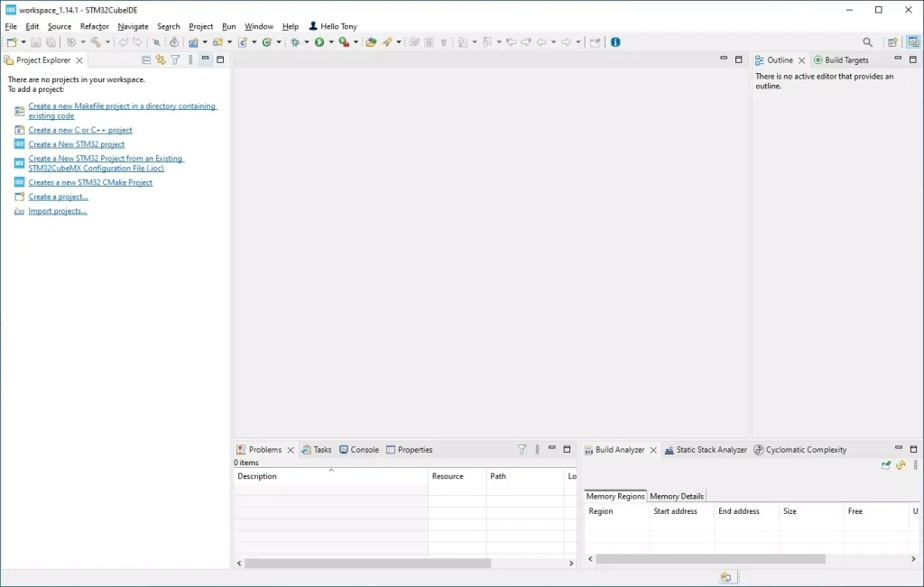Viewport: 924px width, 587px height.
Task: Click the 'Import projects...' link
Action: pos(58,211)
